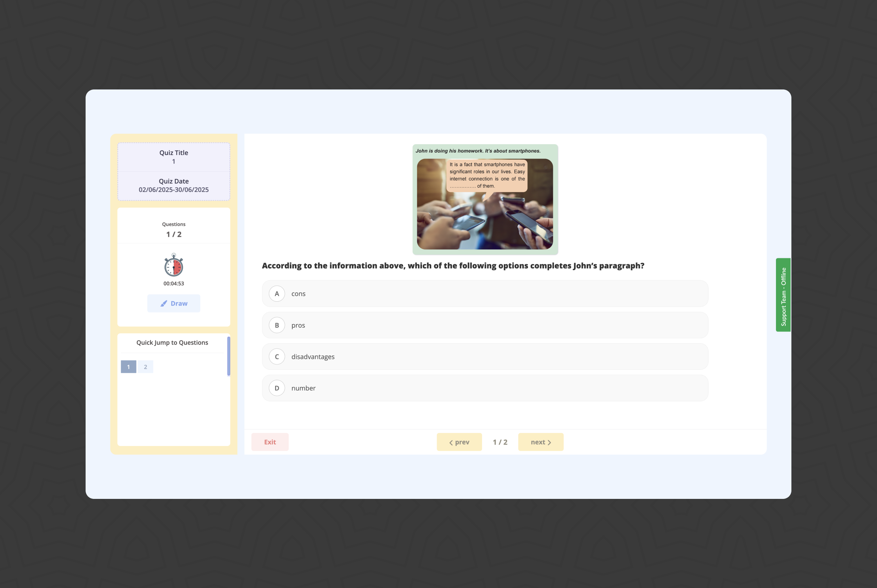Open the Draw tool
Image resolution: width=877 pixels, height=588 pixels.
click(174, 303)
